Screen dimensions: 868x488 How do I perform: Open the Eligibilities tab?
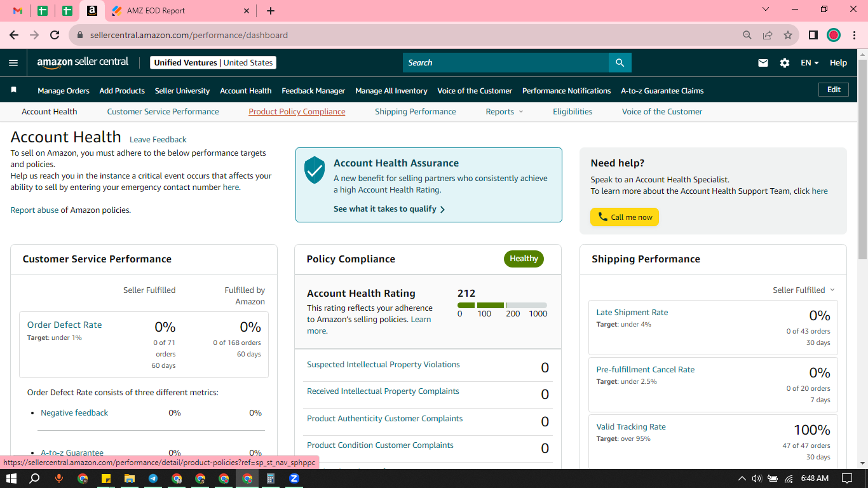pos(573,112)
